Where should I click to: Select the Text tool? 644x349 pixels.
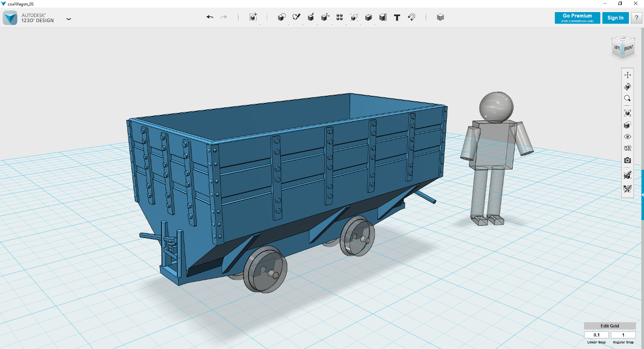(397, 17)
